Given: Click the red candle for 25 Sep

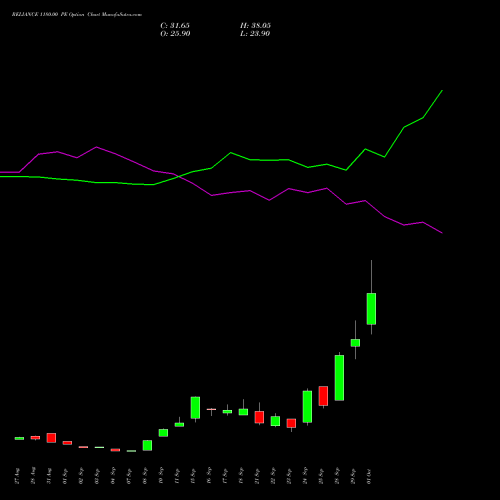Looking at the screenshot, I should [323, 396].
